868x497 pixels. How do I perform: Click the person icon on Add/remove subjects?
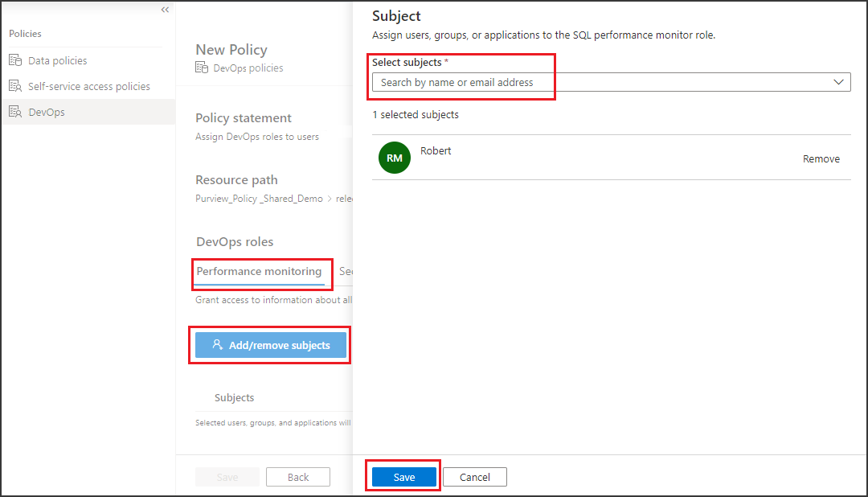coord(217,345)
